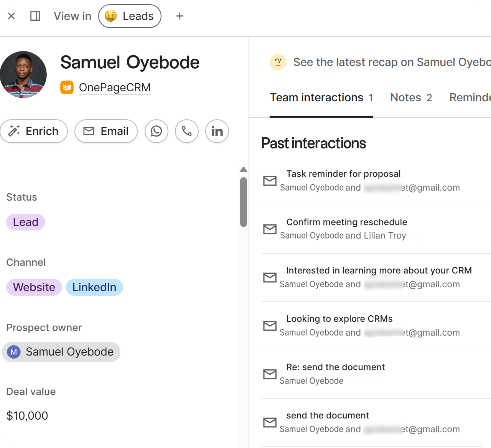Click the Lead status tag
Viewport: 491px width, 448px height.
click(26, 222)
